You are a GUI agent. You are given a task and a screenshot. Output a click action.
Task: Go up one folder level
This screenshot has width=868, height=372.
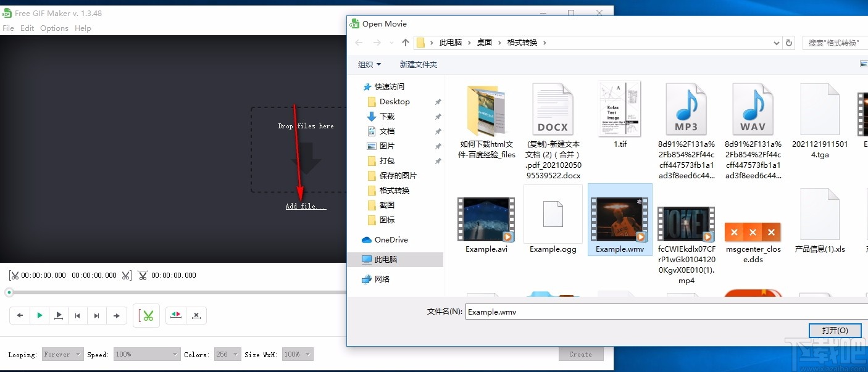[x=405, y=42]
